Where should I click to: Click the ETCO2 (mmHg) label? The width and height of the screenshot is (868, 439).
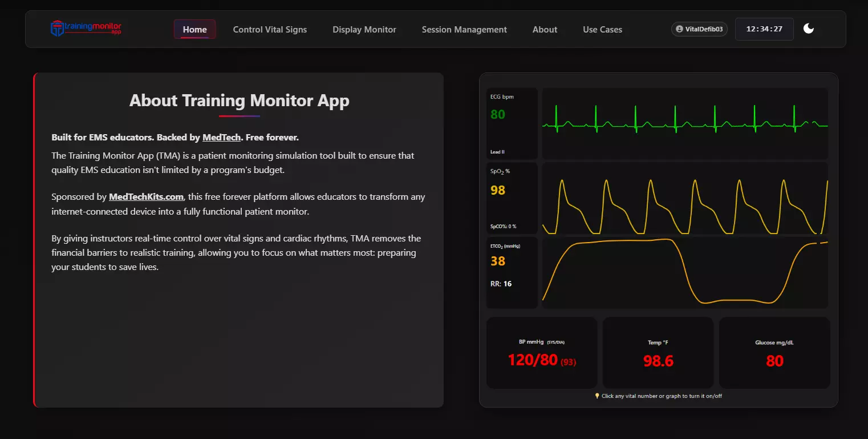pyautogui.click(x=505, y=245)
